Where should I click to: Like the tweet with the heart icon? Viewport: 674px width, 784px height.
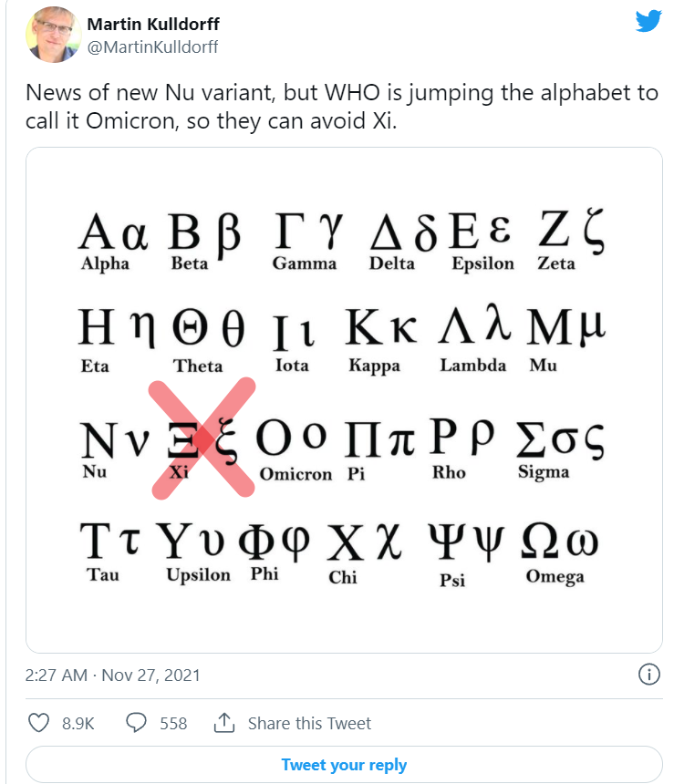click(39, 723)
